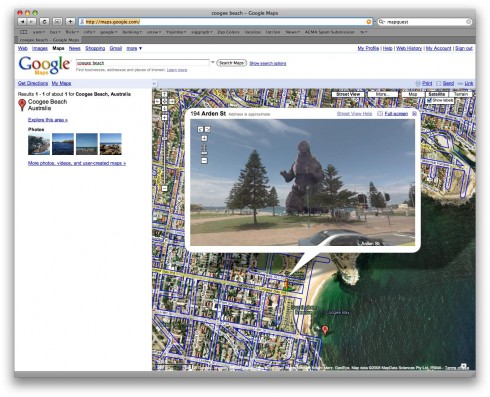Click the Send envelope icon

(439, 83)
